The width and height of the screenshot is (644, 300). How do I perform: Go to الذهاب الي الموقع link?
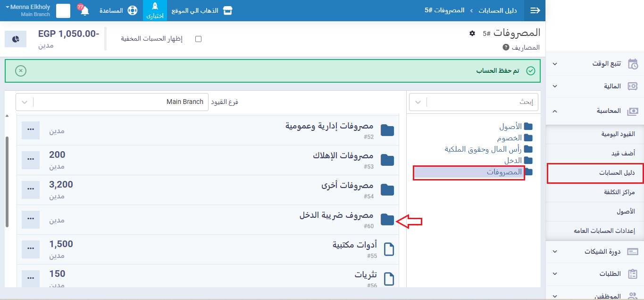[194, 10]
